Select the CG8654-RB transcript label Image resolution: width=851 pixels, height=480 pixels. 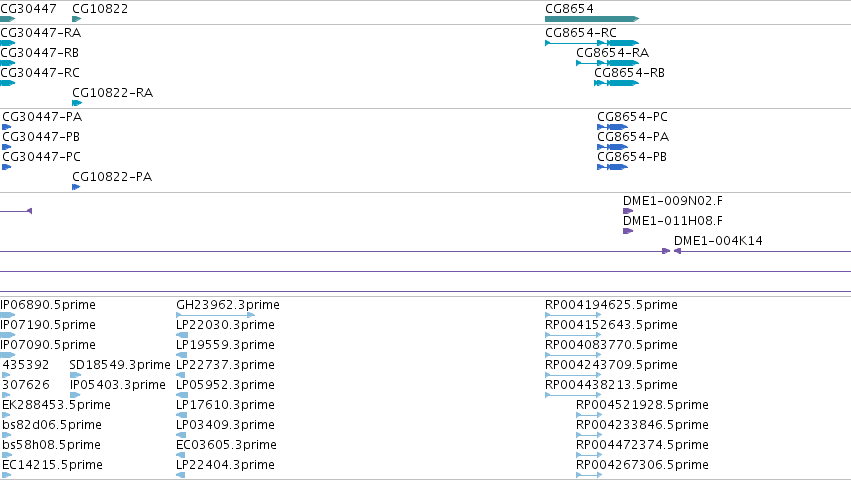pos(630,73)
